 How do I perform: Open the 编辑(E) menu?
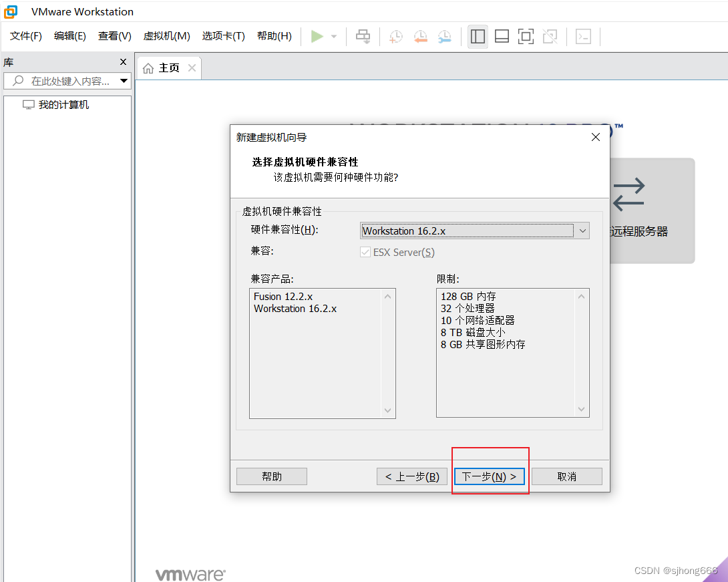pos(70,36)
